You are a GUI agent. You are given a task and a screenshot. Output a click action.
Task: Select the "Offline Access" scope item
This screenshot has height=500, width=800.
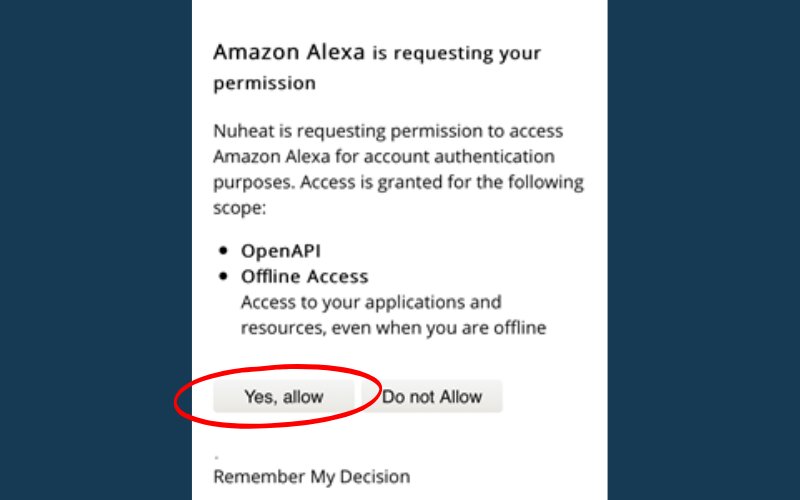point(304,276)
